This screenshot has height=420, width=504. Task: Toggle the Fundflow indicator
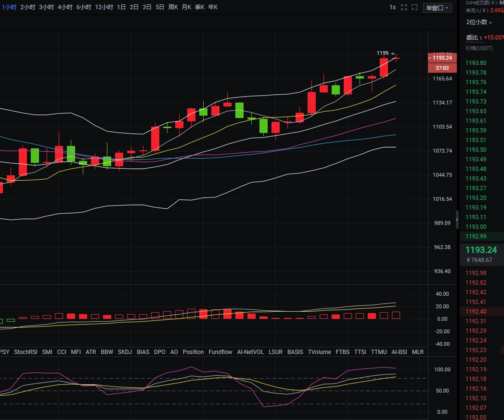pos(220,352)
